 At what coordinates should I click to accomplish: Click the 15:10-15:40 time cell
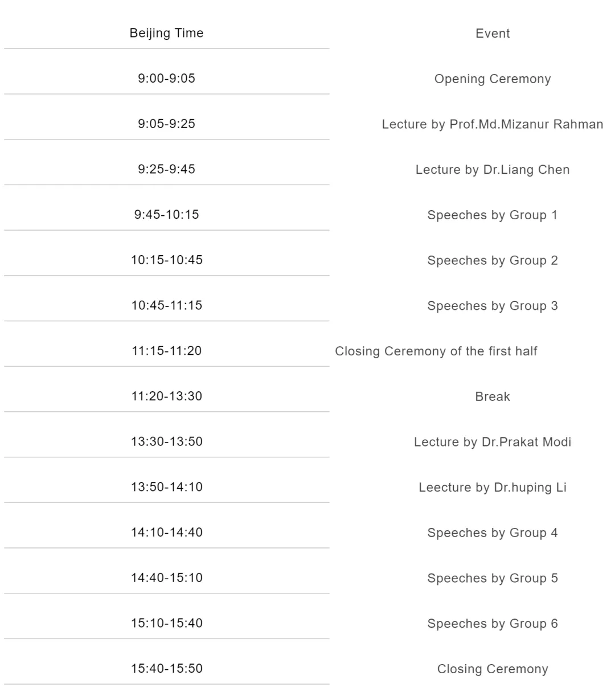tap(166, 623)
